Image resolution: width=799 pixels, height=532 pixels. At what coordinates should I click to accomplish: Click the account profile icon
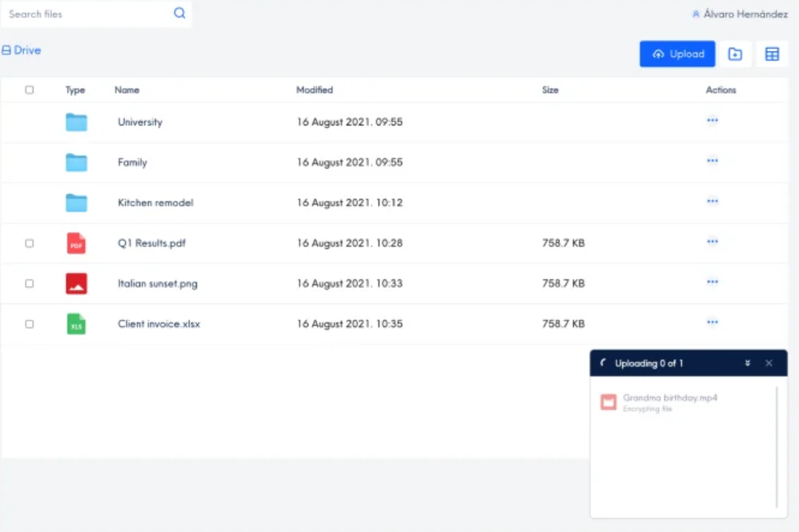click(x=696, y=14)
